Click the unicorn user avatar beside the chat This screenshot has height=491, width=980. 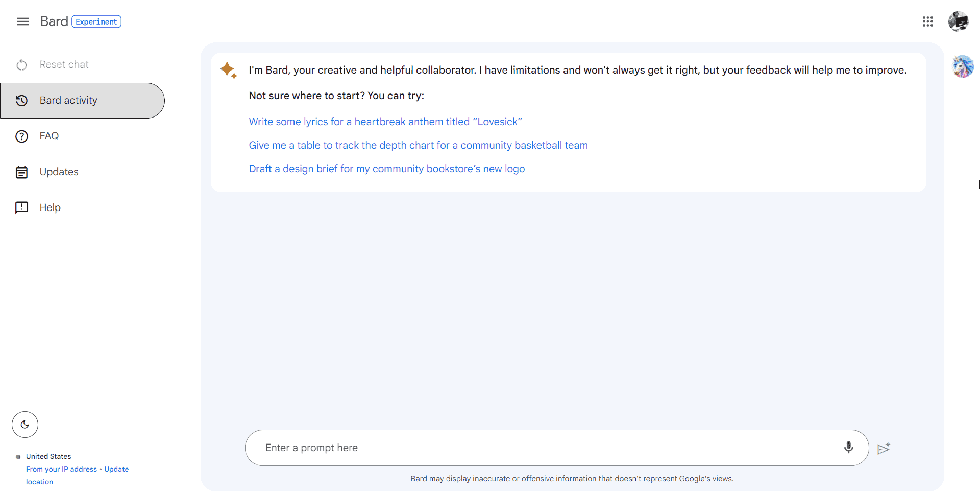coord(963,66)
